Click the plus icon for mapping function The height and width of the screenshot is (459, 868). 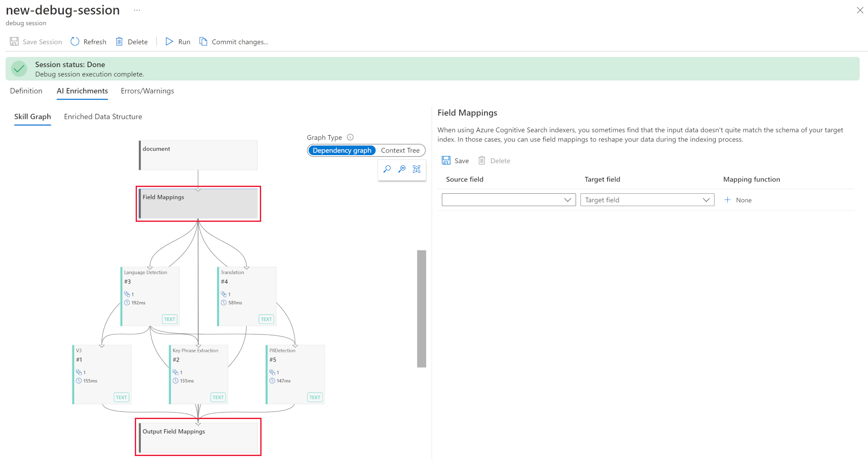(x=728, y=200)
